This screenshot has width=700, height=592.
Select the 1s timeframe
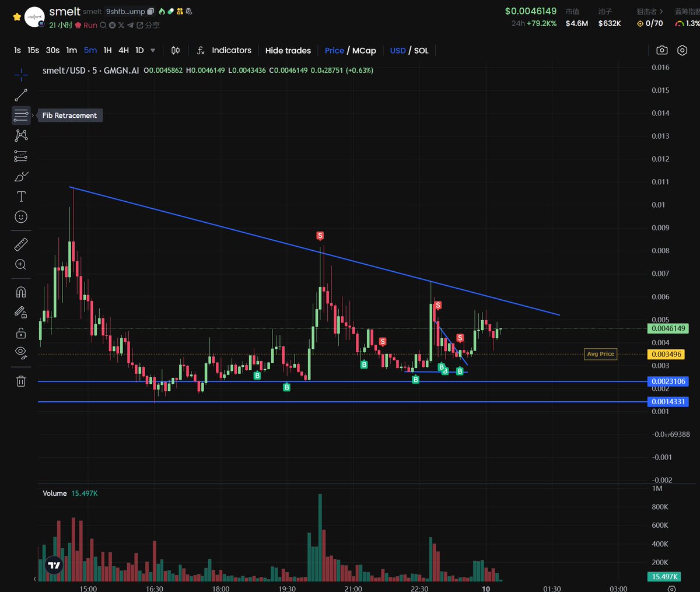click(17, 51)
